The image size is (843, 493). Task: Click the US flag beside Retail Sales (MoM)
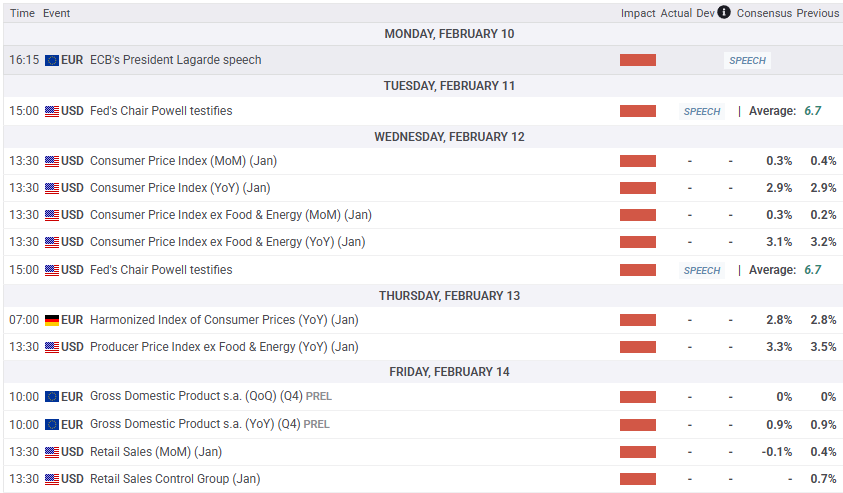[x=52, y=452]
